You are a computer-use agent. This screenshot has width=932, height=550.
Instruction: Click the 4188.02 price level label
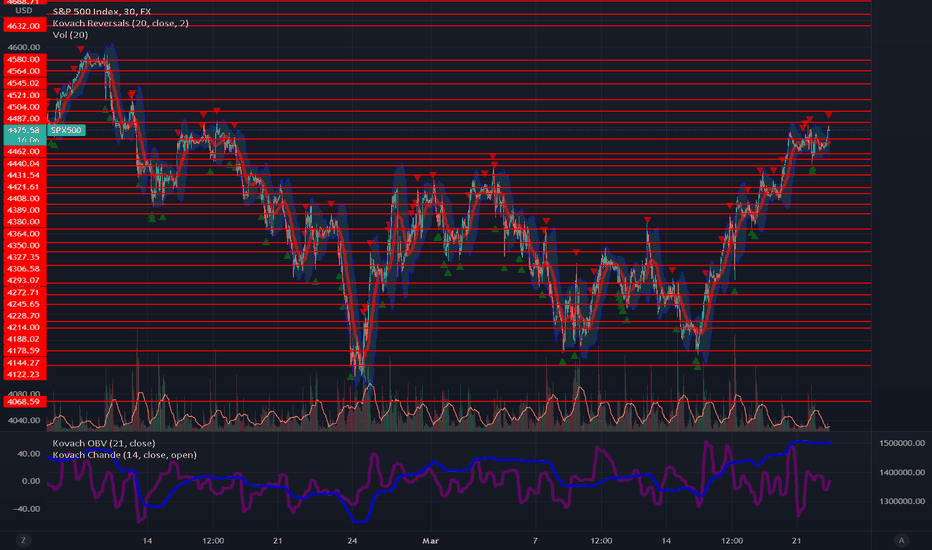[x=24, y=339]
